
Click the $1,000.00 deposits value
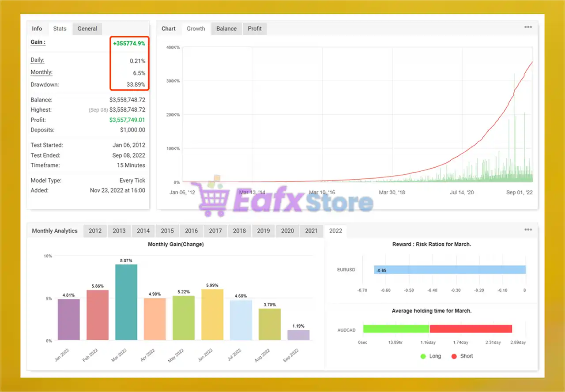132,130
